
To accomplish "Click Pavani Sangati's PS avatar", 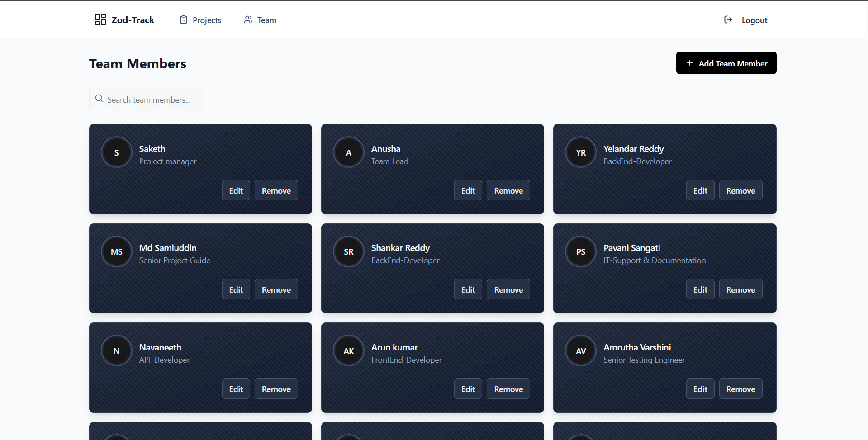I will coord(581,251).
